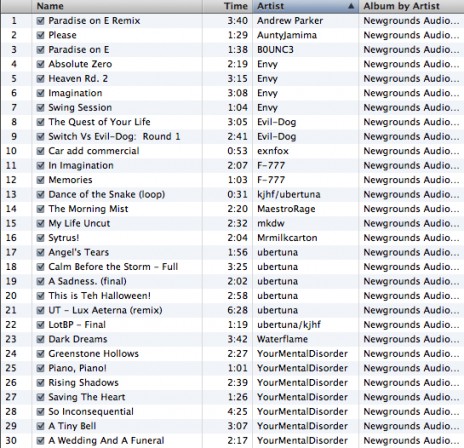Click the Artist column header
The image size is (464, 448).
pos(306,6)
